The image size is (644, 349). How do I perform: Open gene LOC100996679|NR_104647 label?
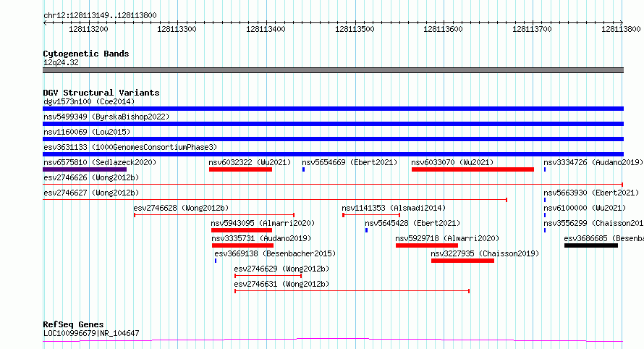click(x=91, y=333)
